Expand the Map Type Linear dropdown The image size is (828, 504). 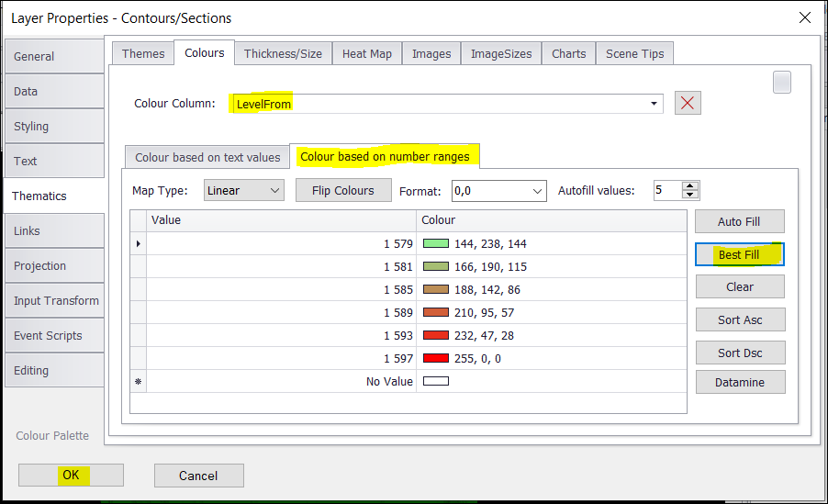pos(274,191)
